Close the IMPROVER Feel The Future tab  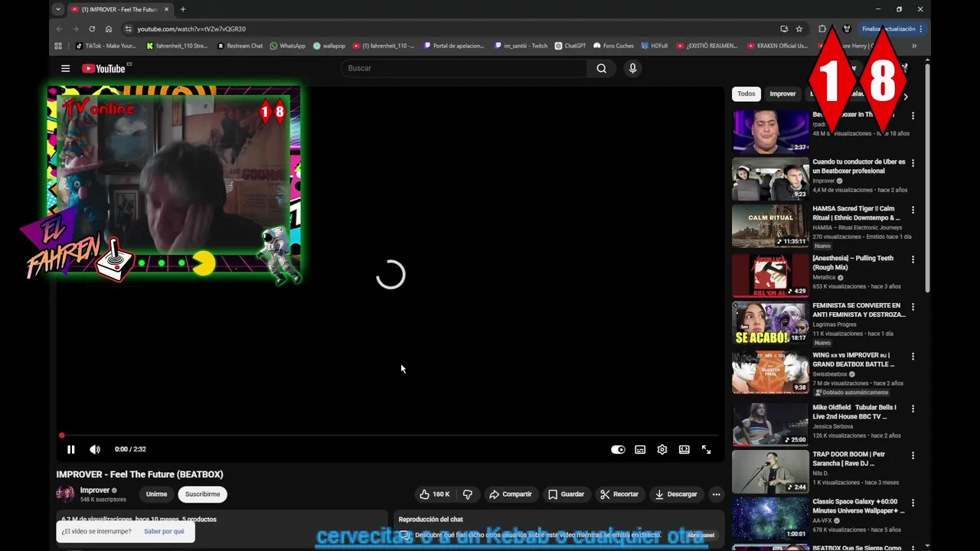pos(166,9)
